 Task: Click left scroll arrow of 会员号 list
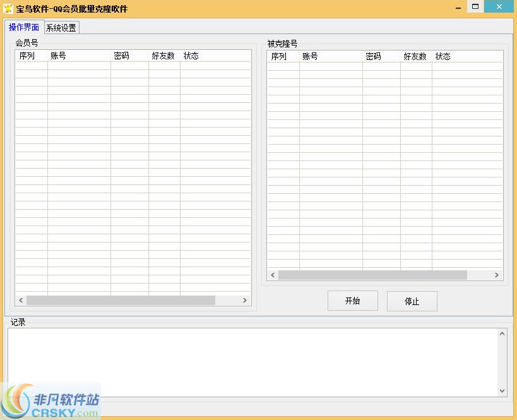21,300
